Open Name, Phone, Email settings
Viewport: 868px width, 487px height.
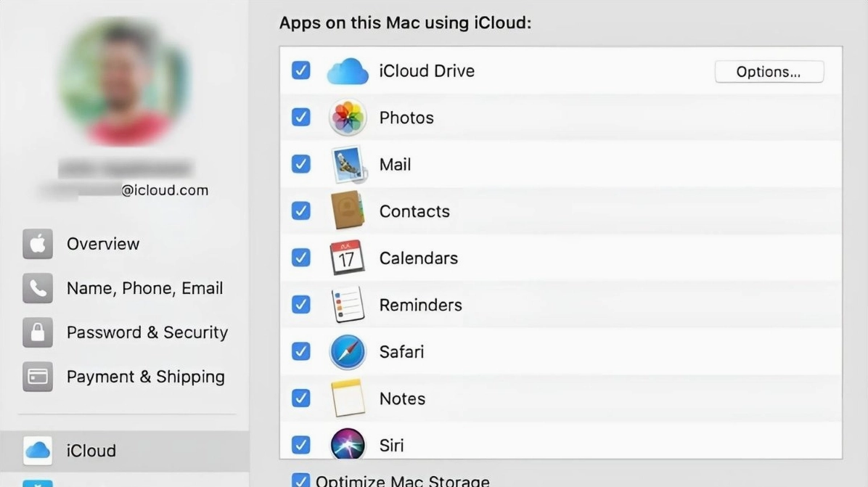(144, 288)
